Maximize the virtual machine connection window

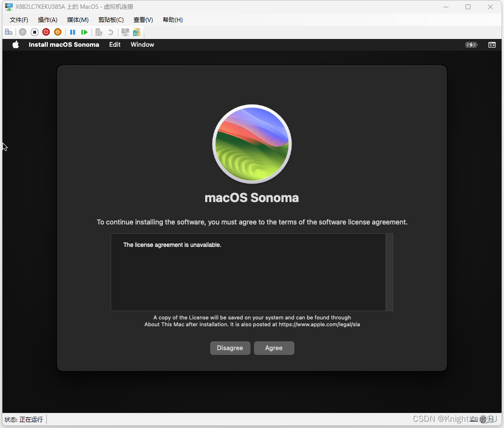pyautogui.click(x=468, y=7)
